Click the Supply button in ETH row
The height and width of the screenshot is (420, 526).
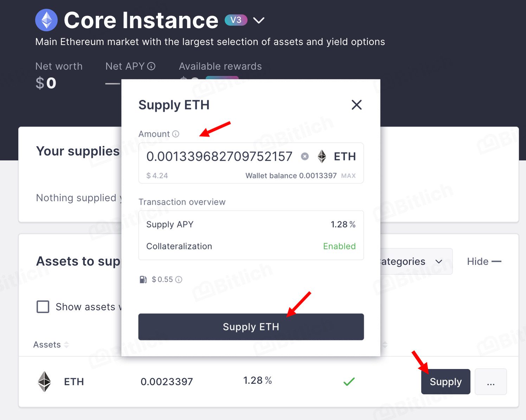pyautogui.click(x=445, y=382)
